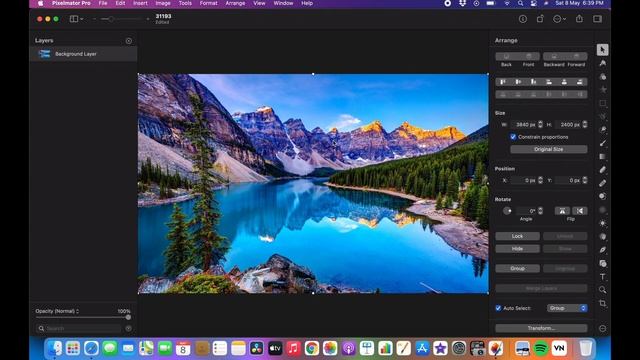Viewport: 640px width, 360px height.
Task: Select the Gradient fill tool
Action: (x=602, y=157)
